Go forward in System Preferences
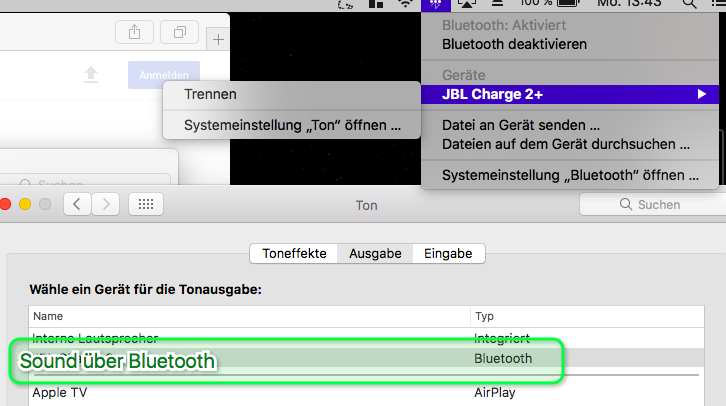This screenshot has width=726, height=406. click(106, 204)
